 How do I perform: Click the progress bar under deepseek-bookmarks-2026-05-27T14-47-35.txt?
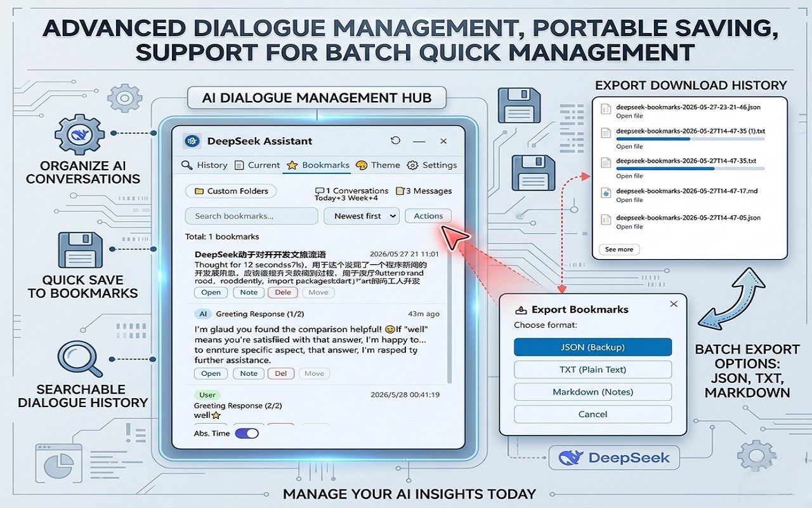[690, 168]
